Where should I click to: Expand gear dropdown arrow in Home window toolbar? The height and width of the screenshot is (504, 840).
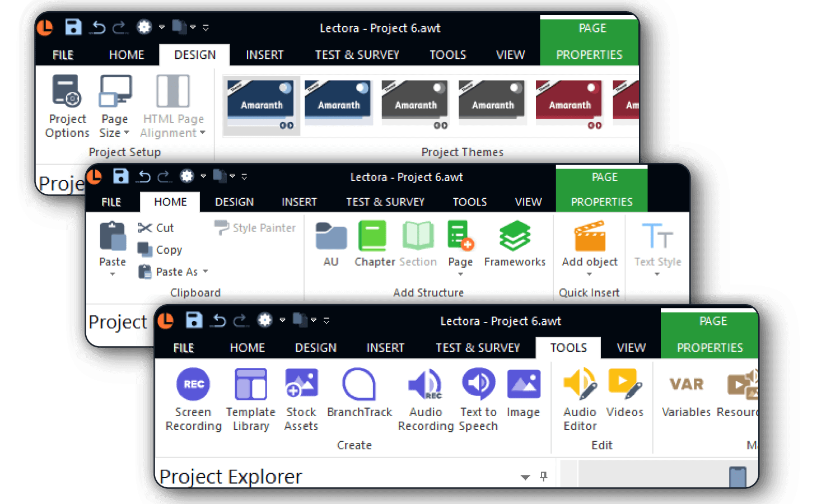pos(203,176)
